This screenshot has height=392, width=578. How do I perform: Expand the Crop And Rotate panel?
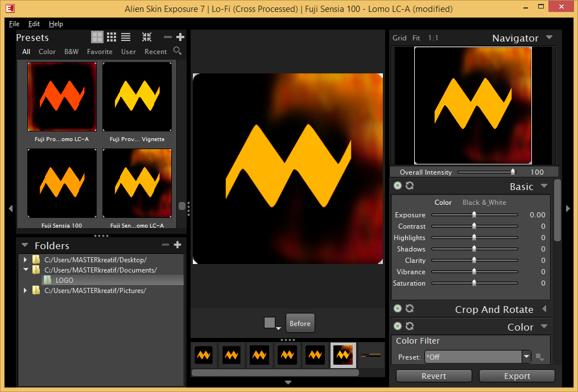click(x=544, y=309)
